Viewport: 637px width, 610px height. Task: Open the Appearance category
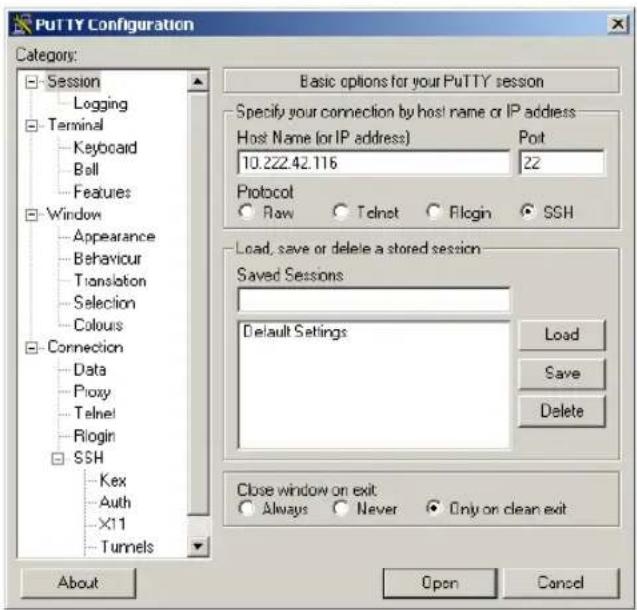pos(114,236)
